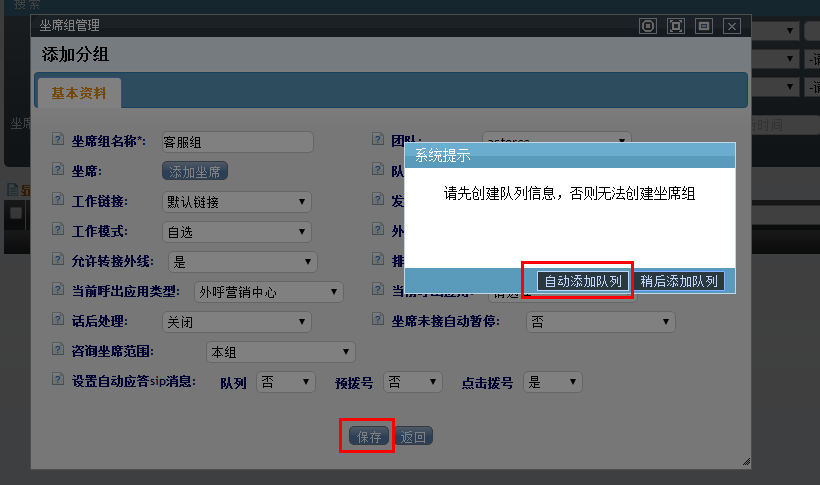Open the 咨询坐席范围 dropdown showing 本组
820x485 pixels.
[x=280, y=352]
